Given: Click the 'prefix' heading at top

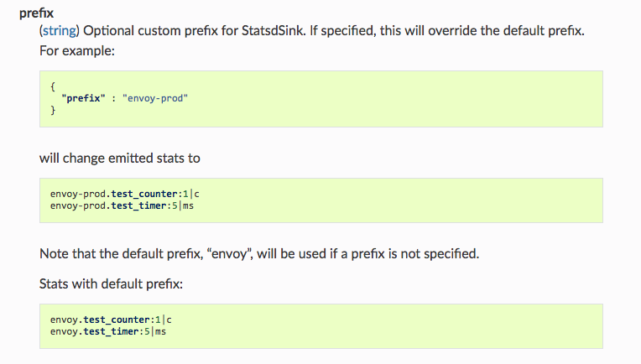Looking at the screenshot, I should click(36, 13).
